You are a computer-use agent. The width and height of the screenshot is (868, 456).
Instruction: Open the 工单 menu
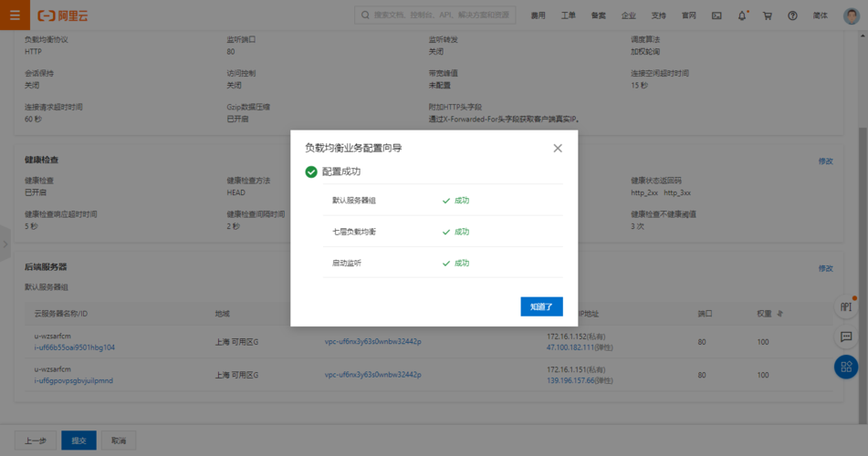coord(568,16)
